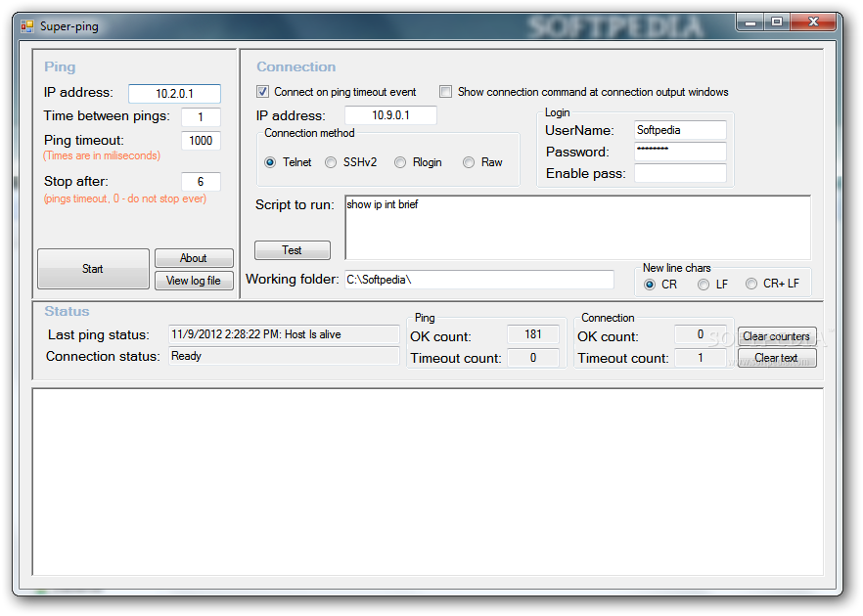Click the Super-ping app icon in title bar

coord(27,25)
